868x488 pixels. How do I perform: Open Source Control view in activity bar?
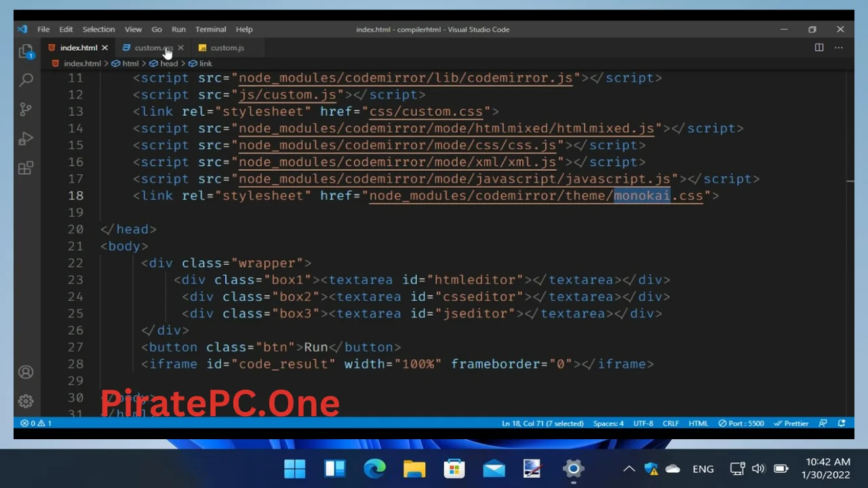(x=26, y=109)
